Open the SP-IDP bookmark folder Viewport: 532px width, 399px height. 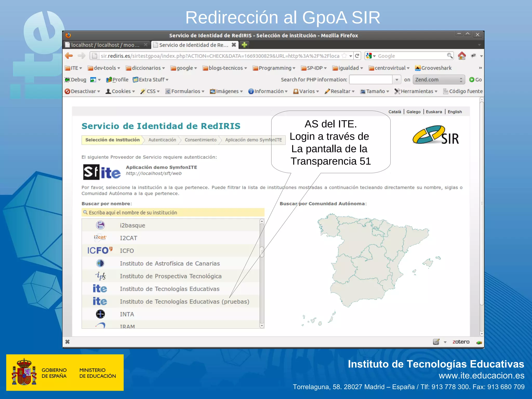pyautogui.click(x=314, y=68)
